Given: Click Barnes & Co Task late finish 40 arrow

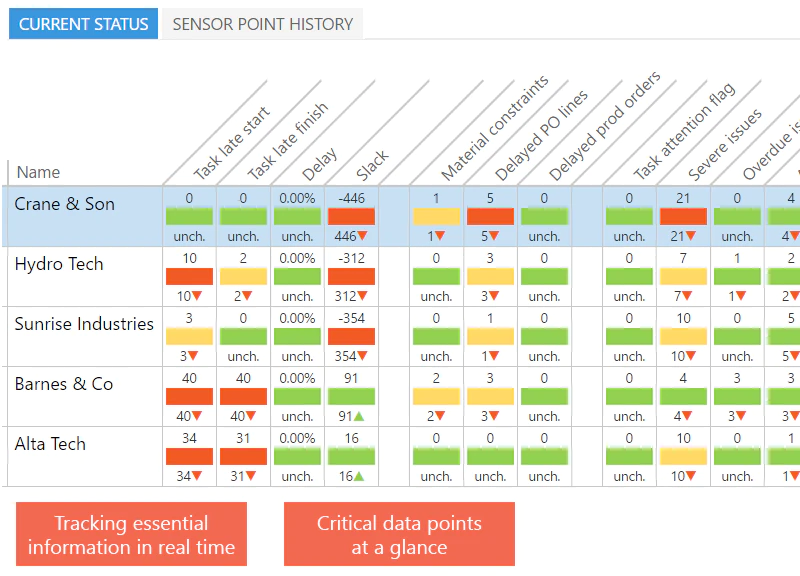Looking at the screenshot, I should point(251,416).
